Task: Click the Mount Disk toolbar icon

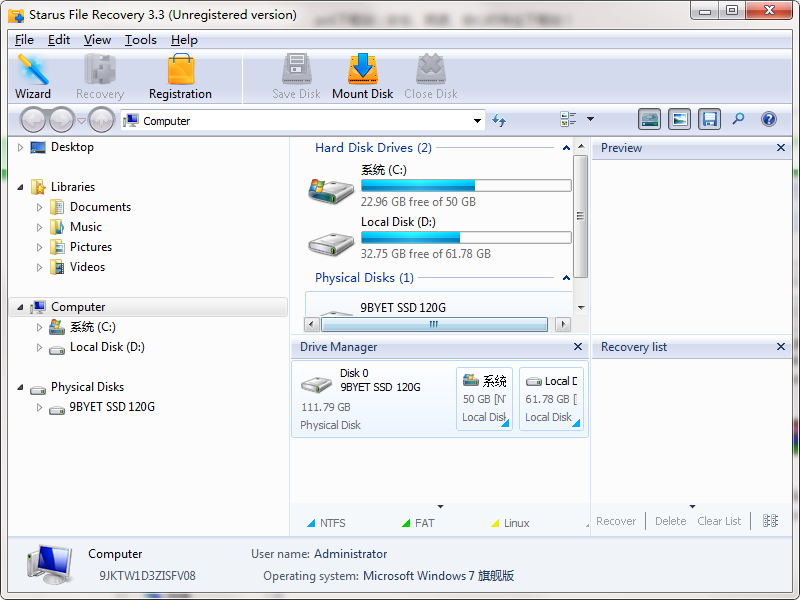Action: [362, 77]
